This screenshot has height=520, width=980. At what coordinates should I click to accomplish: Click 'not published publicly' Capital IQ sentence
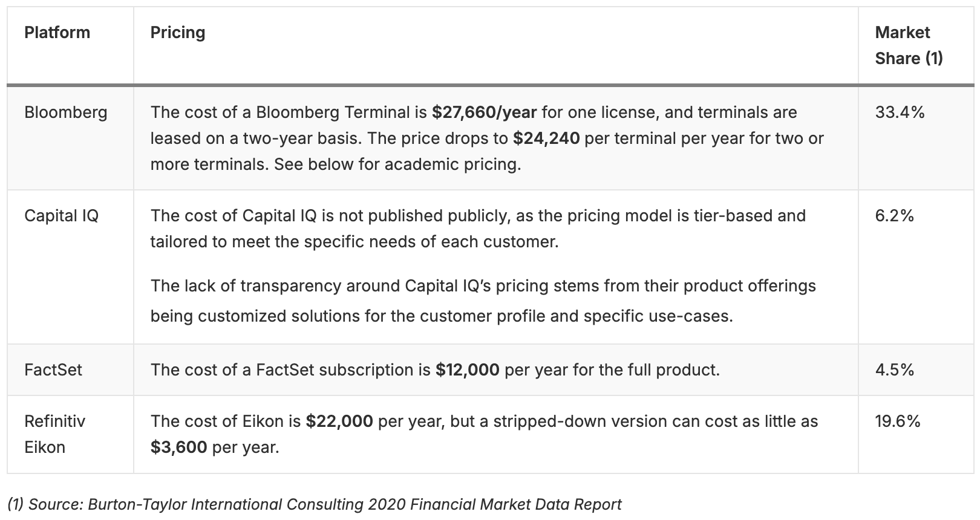click(478, 229)
